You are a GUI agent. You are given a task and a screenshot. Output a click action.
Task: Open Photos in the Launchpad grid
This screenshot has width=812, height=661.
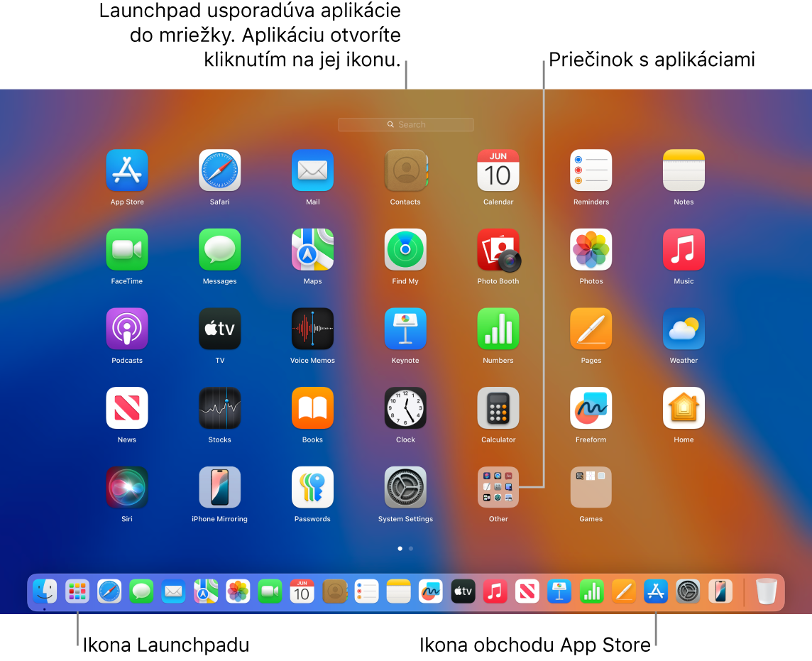(591, 250)
